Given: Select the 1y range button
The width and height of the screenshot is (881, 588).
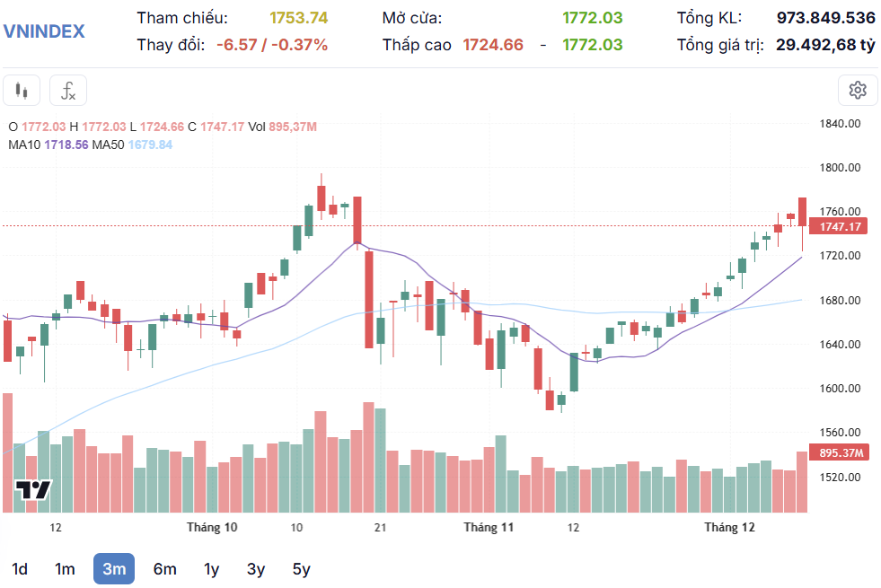Looking at the screenshot, I should coord(209,568).
